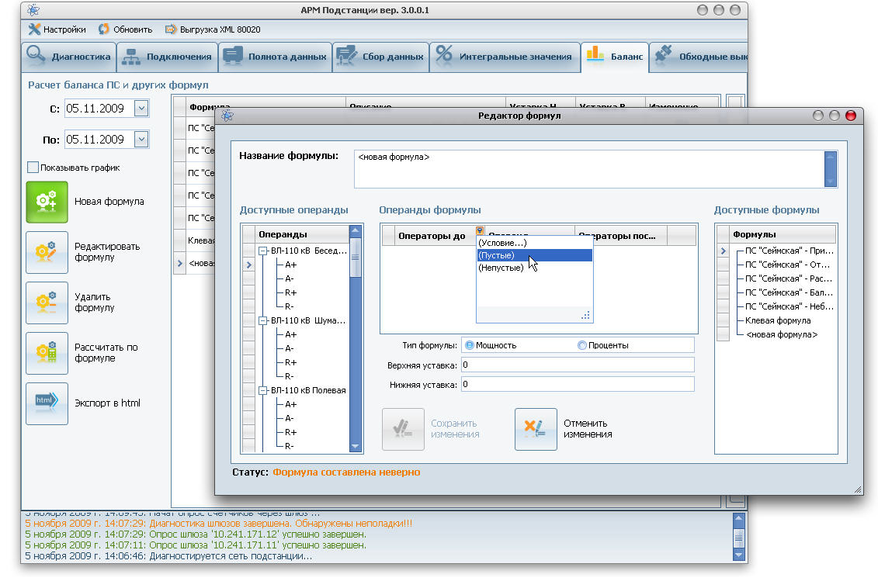Choose (Условие...) filter option
Viewport: 878px width, 588px height.
coord(534,243)
